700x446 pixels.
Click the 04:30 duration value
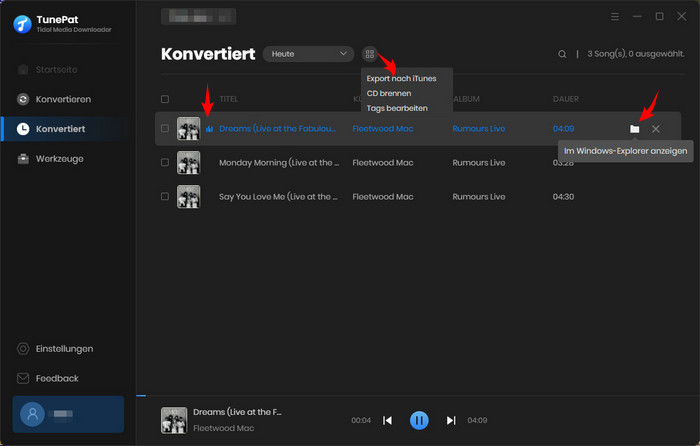[563, 196]
